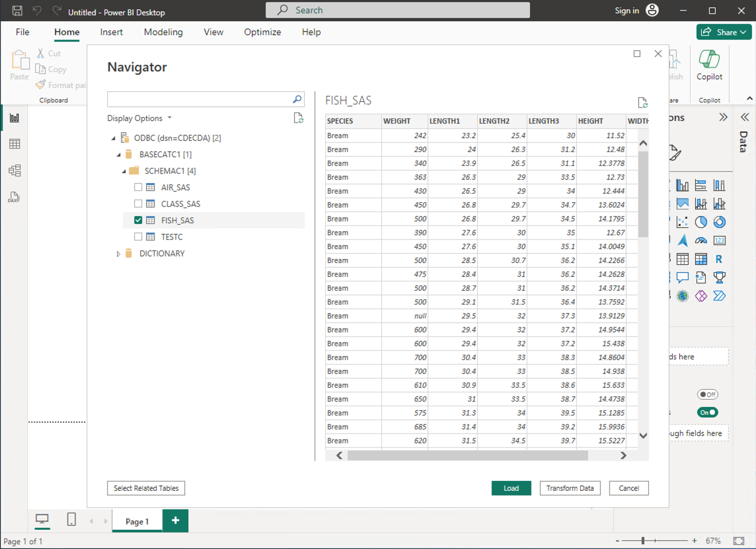This screenshot has width=756, height=549.
Task: Open the DAX query view icon
Action: pyautogui.click(x=15, y=197)
